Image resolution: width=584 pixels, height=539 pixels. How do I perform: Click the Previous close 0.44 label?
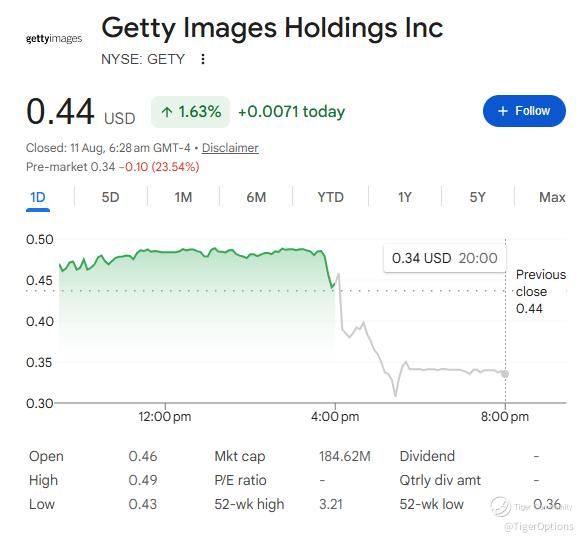pyautogui.click(x=541, y=292)
